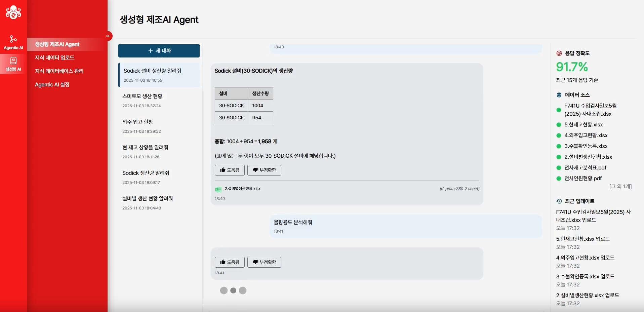Click the 응답 정확도 target icon
The width and height of the screenshot is (644, 312).
point(559,53)
